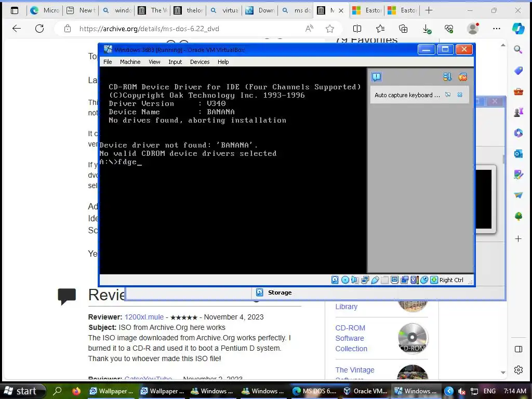The width and height of the screenshot is (532, 399).
Task: Click the Edge browser back arrow
Action: (x=16, y=29)
